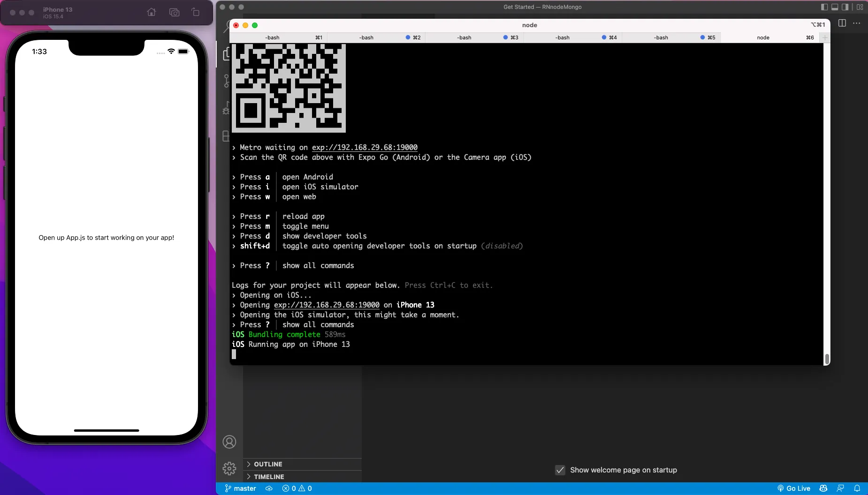Screen dimensions: 868x495
Task: Split the VS Code editor right
Action: pos(842,23)
